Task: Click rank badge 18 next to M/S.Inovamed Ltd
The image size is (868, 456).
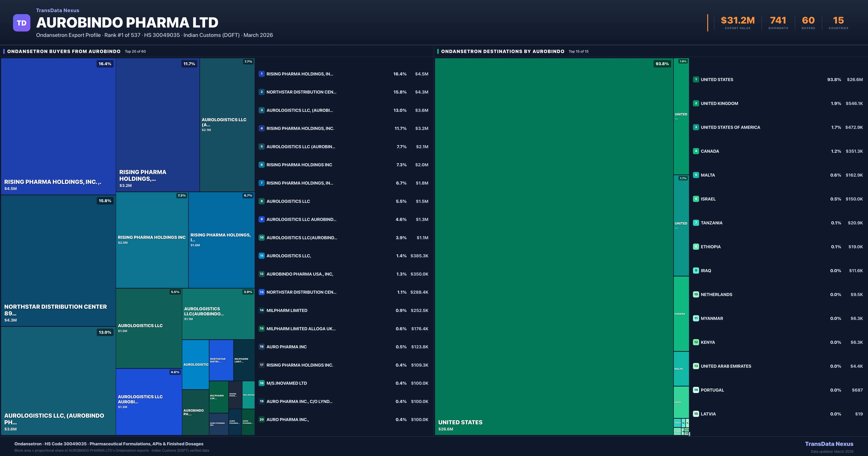Action: 261,383
